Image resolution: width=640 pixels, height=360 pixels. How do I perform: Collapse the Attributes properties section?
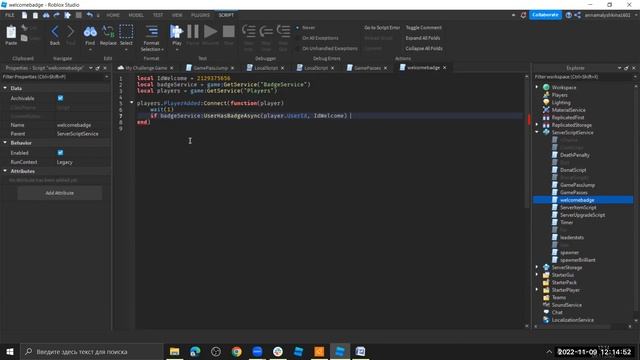point(5,171)
